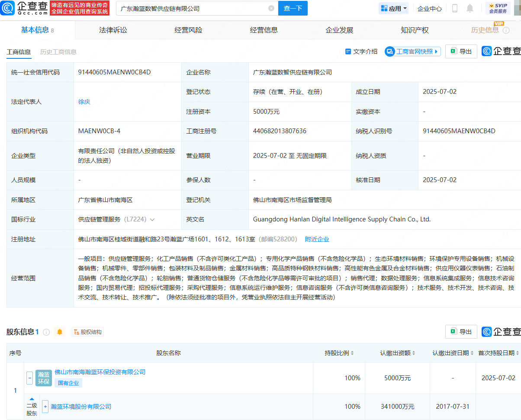The height and width of the screenshot is (420, 521).
Task: Open legal representative 徐庆 link
Action: tap(84, 102)
